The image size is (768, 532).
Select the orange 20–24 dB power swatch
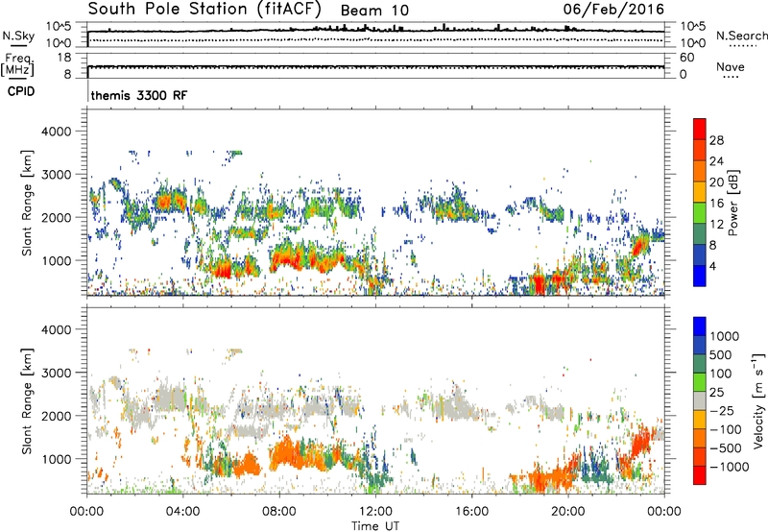[x=700, y=171]
